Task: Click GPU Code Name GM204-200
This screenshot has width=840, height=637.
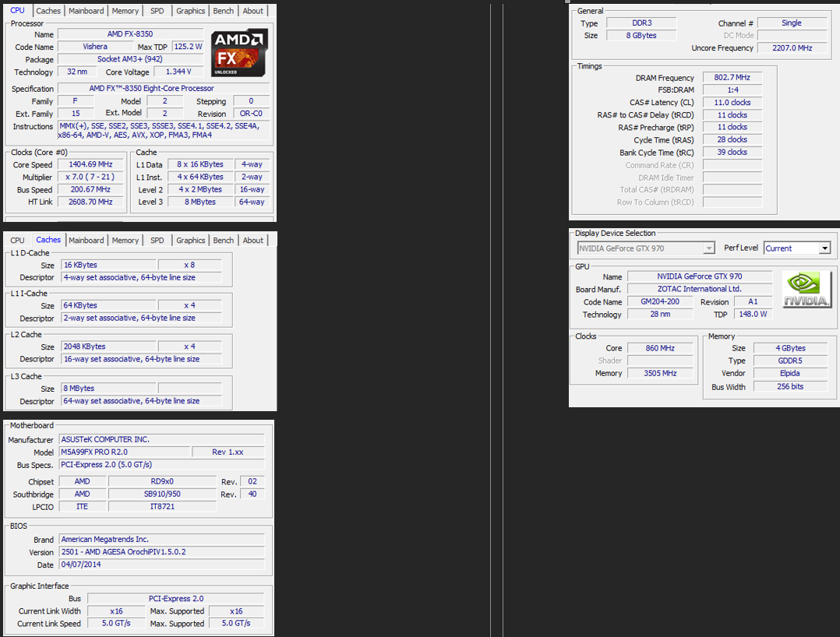Action: pos(660,301)
